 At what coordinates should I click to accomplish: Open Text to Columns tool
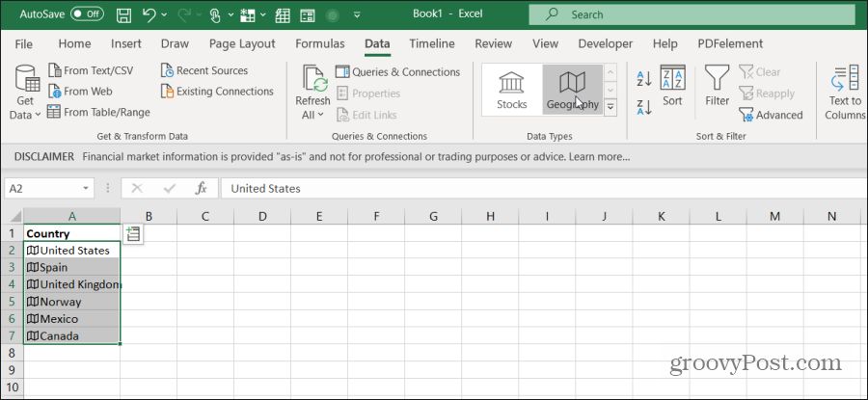point(845,92)
